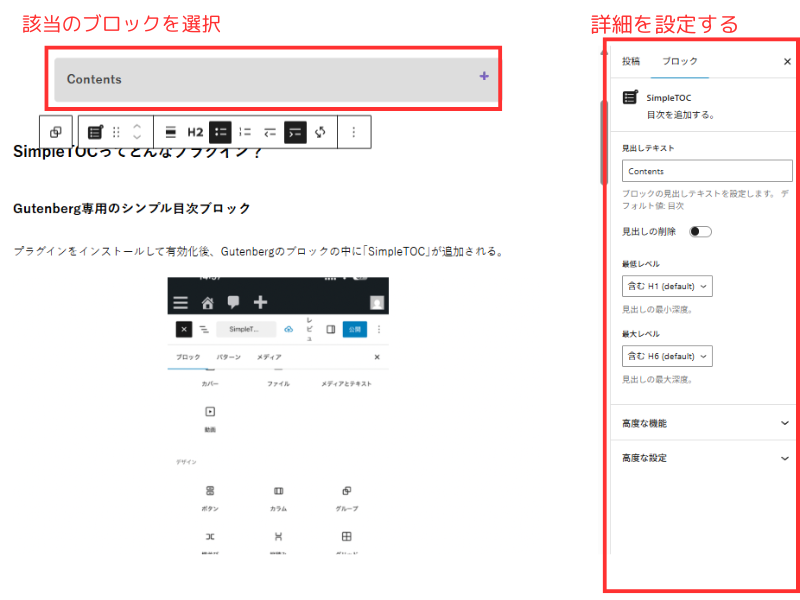800x600 pixels.
Task: Click the カバー block label
Action: coord(210,384)
